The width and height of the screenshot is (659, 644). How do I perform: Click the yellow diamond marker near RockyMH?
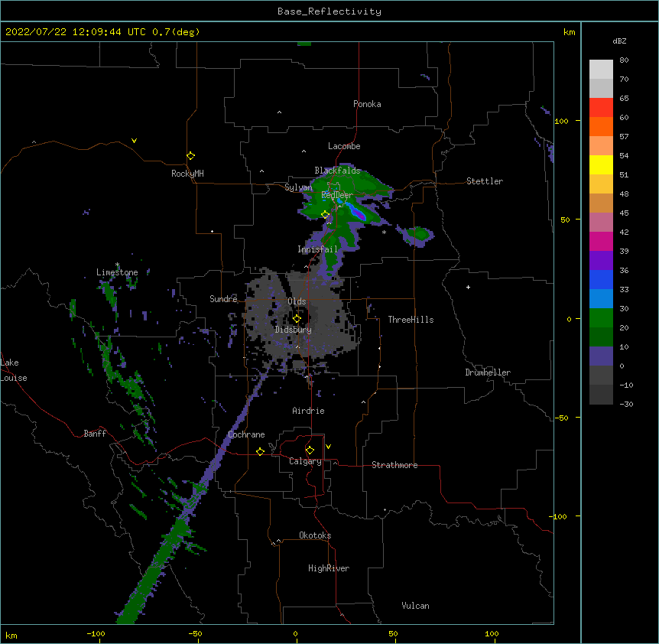190,156
